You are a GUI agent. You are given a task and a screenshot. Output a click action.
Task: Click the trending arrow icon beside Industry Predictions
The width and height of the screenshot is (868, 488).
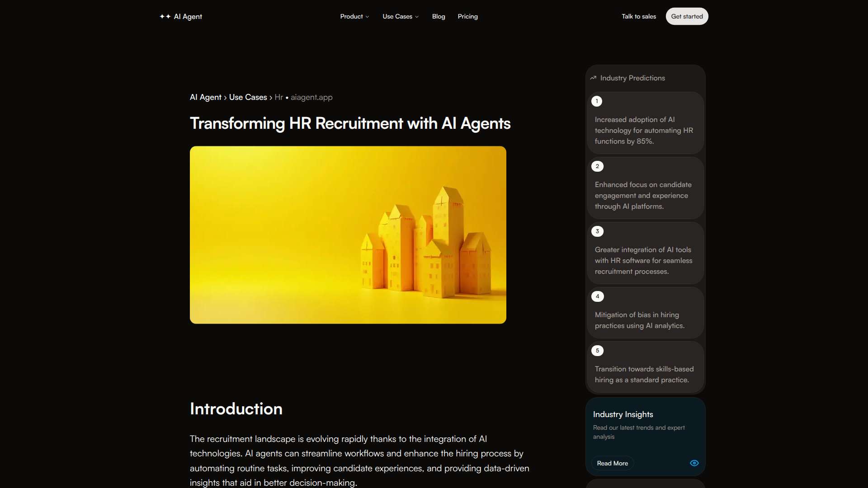(x=593, y=78)
